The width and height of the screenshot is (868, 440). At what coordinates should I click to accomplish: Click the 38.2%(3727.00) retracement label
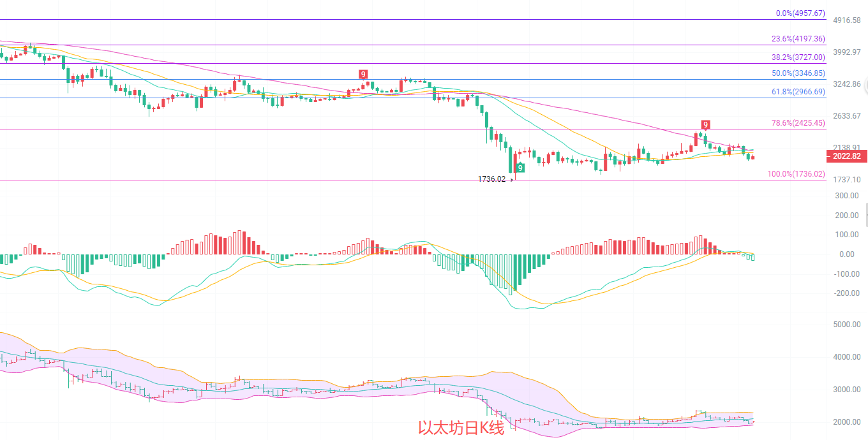point(798,57)
